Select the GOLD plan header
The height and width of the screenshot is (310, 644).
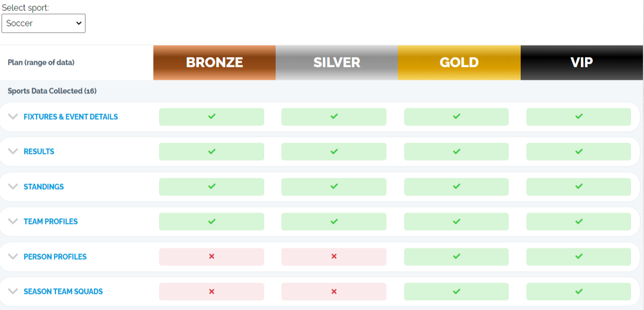(459, 63)
